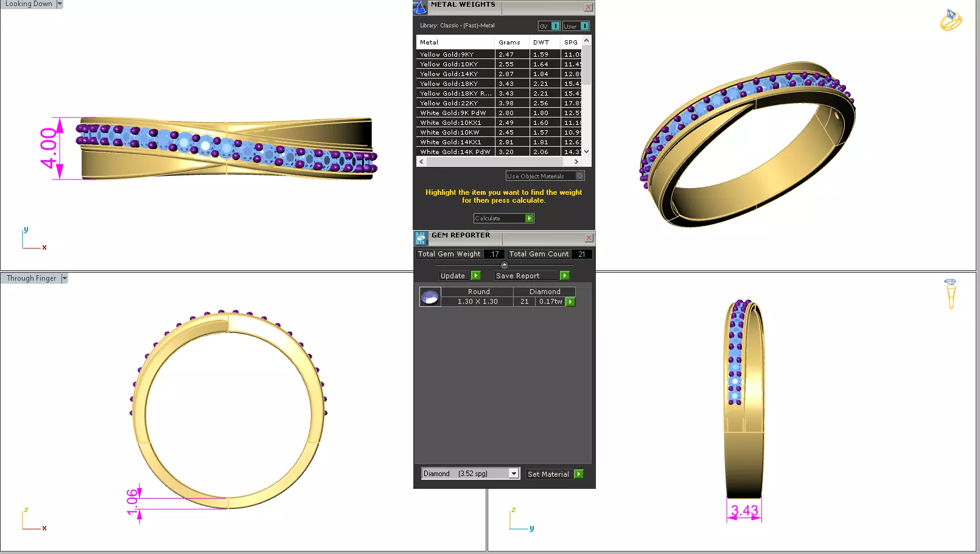Select the White Gold:10KX1 row

point(500,122)
